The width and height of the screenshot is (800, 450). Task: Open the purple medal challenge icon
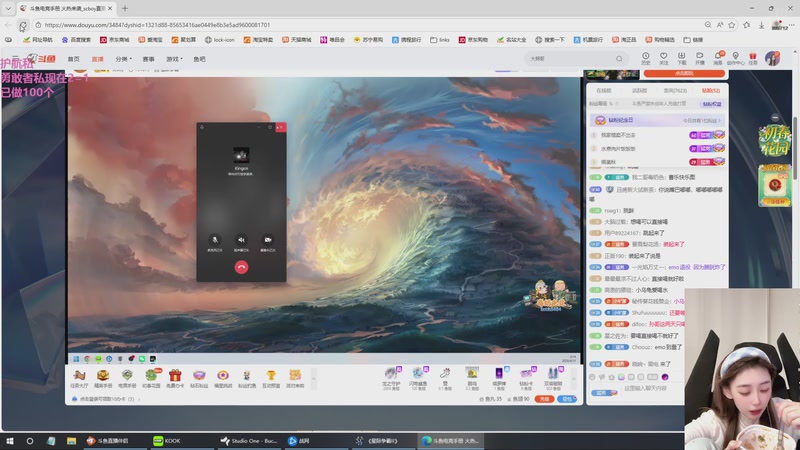tap(223, 379)
